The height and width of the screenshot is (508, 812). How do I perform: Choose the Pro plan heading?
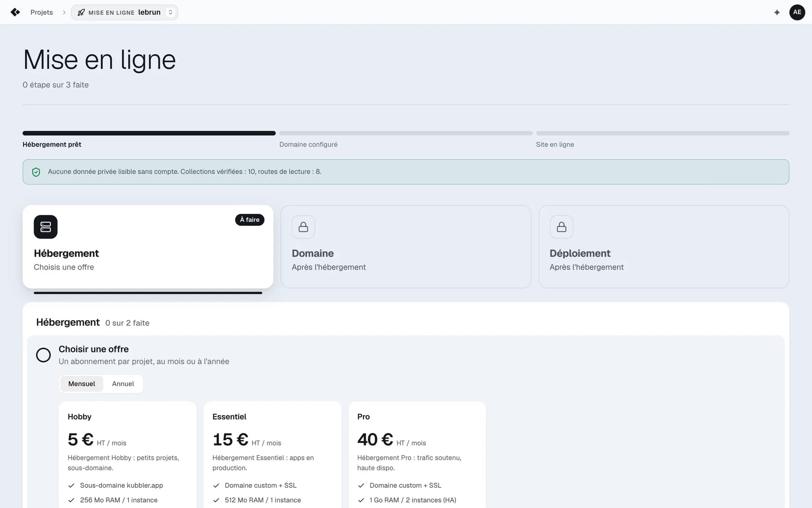click(x=364, y=417)
